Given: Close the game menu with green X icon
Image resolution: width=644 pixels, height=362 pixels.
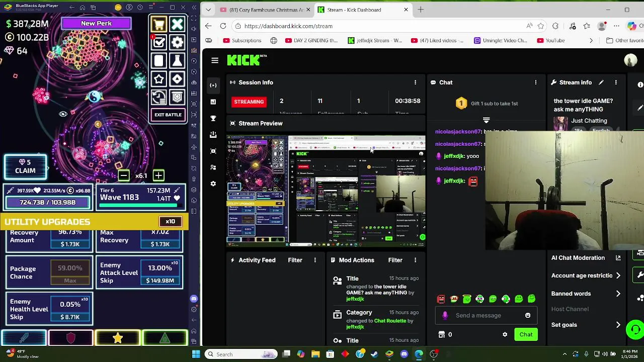Looking at the screenshot, I should point(177,24).
